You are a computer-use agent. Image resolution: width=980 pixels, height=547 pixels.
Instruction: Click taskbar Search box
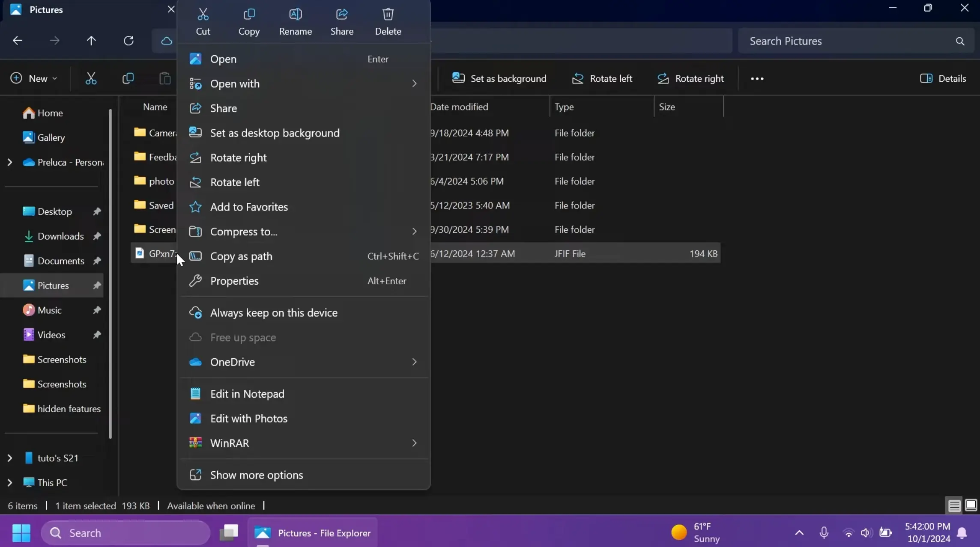click(125, 533)
